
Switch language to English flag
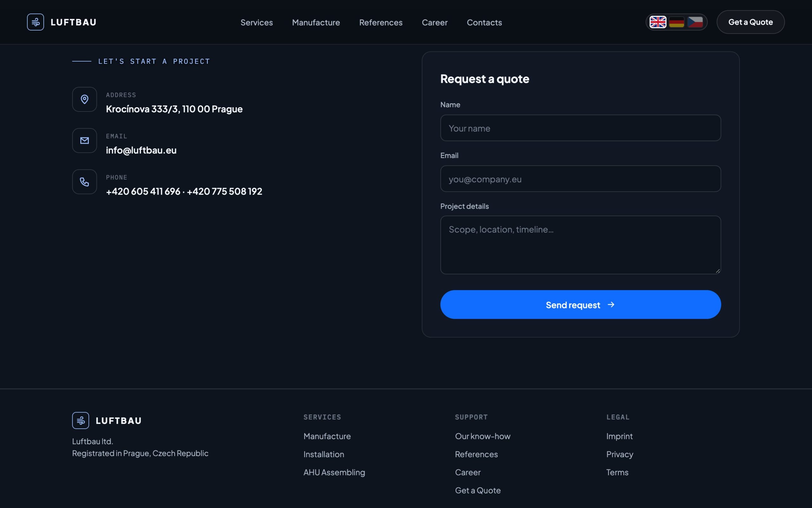pos(658,22)
